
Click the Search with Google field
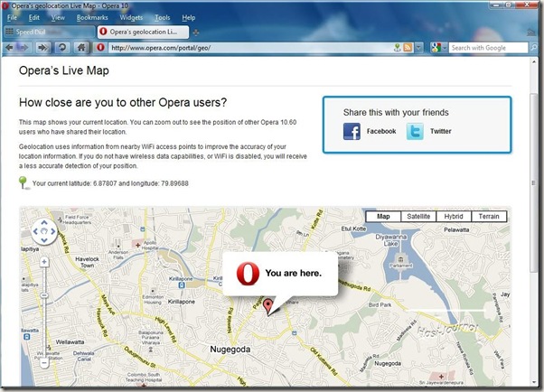click(x=489, y=48)
